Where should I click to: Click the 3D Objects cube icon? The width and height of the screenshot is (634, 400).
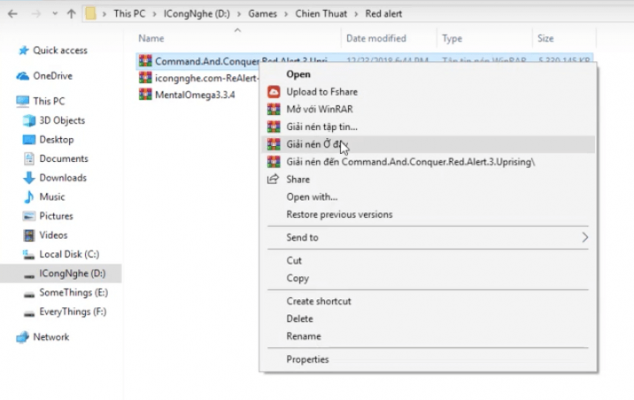[x=29, y=120]
